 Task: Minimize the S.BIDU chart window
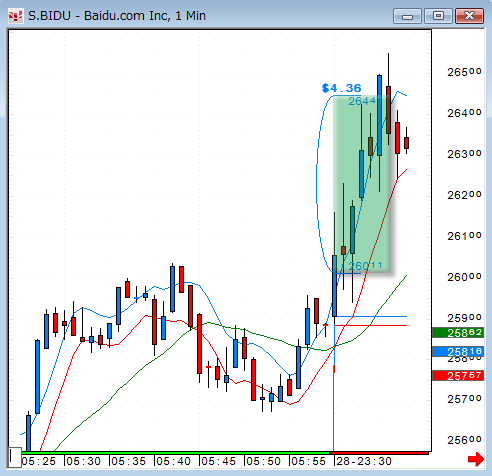(x=408, y=16)
